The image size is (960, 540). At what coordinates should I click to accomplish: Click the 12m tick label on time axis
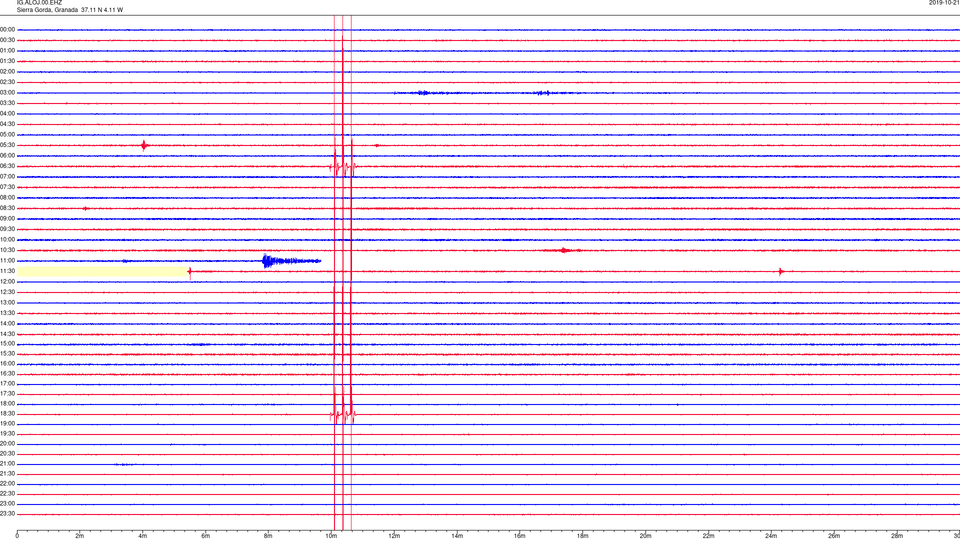[x=394, y=536]
